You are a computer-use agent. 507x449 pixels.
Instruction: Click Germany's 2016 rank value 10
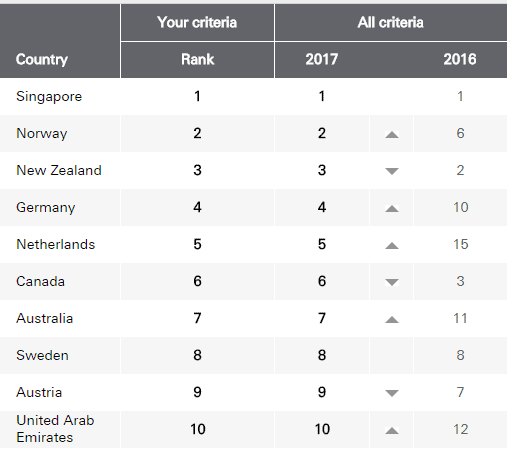click(x=461, y=207)
